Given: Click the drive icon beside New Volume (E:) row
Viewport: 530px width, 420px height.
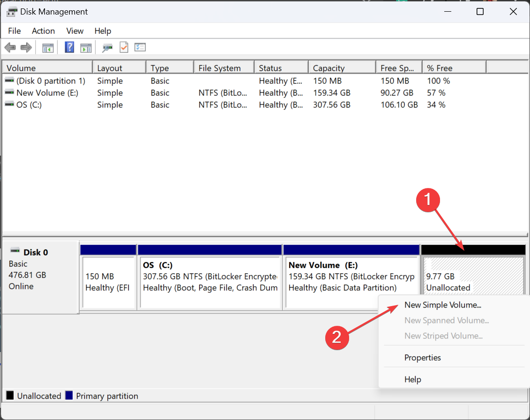Looking at the screenshot, I should [x=9, y=92].
